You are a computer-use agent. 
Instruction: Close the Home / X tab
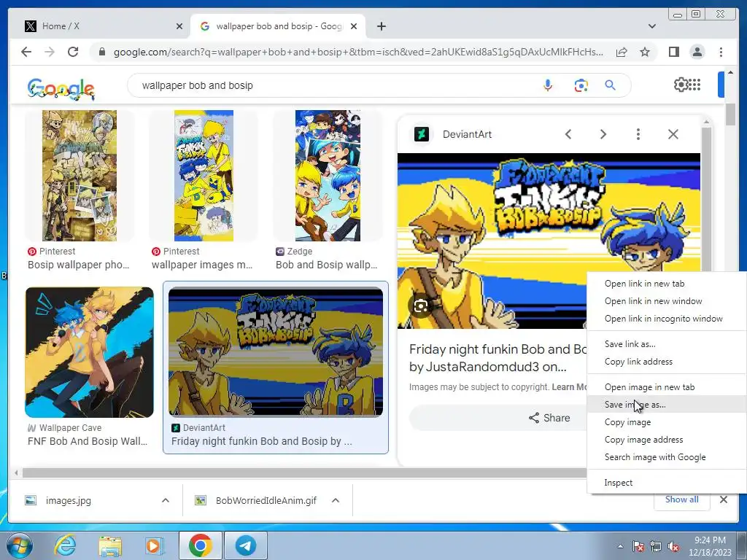tap(179, 26)
